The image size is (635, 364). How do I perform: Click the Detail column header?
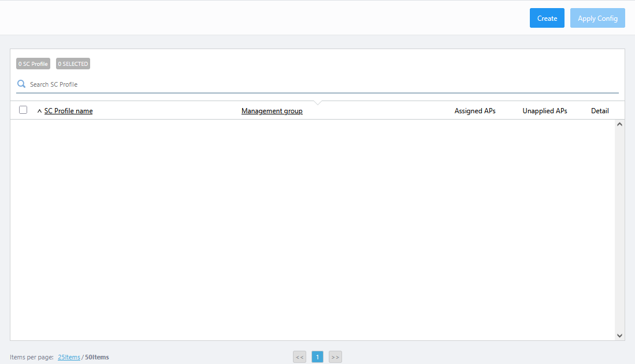coord(599,111)
